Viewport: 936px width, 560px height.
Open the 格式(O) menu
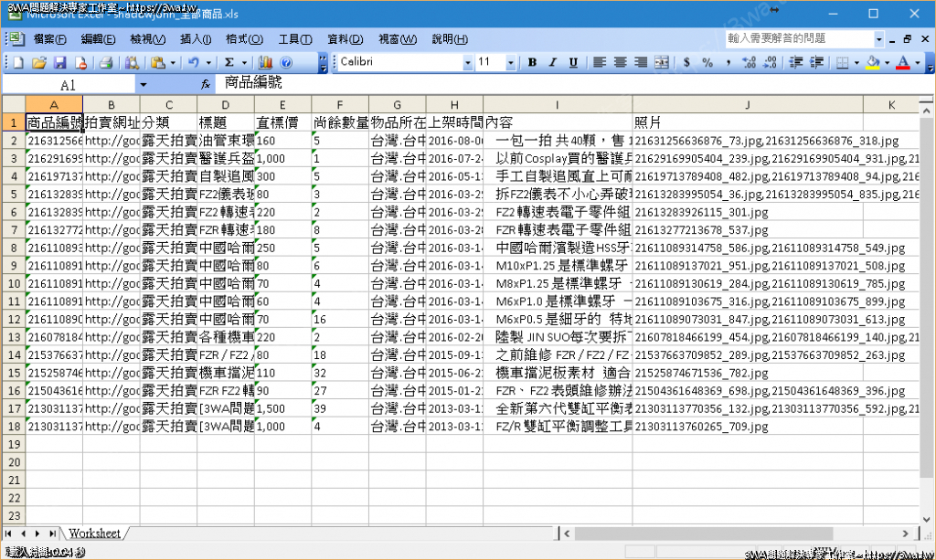[244, 39]
